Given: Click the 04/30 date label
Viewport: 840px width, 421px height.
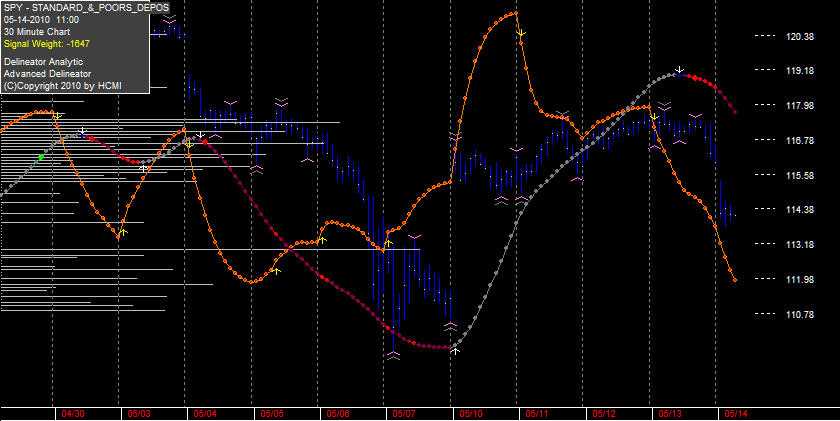Looking at the screenshot, I should click(73, 414).
